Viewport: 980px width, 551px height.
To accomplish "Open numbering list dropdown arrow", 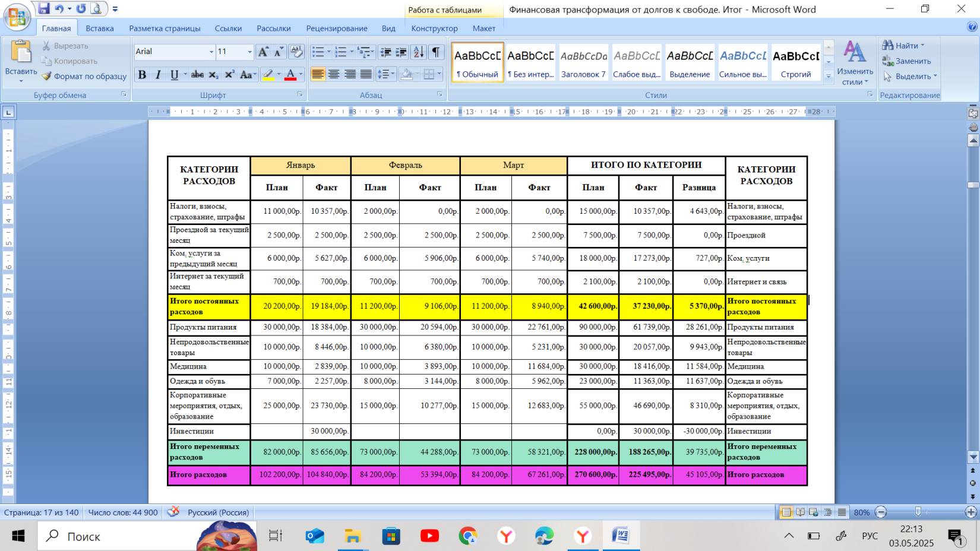I will click(351, 52).
